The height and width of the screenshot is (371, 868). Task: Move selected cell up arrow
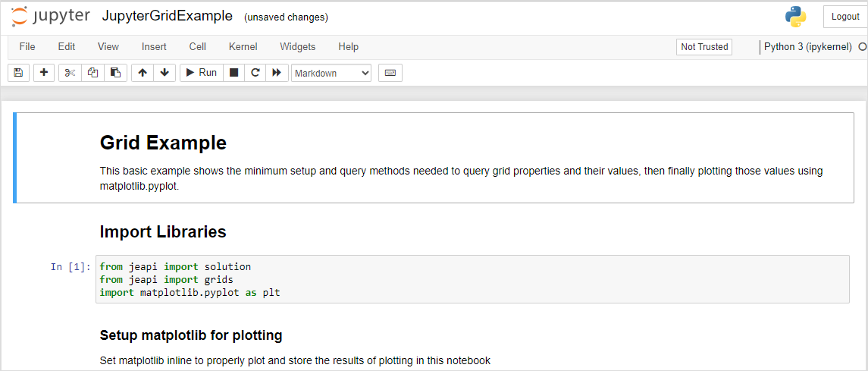(143, 73)
